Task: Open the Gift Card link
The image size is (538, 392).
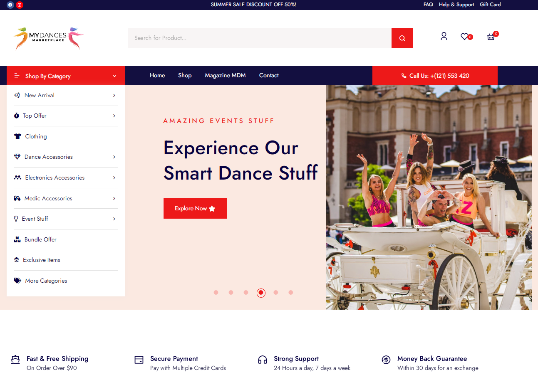Action: (490, 5)
